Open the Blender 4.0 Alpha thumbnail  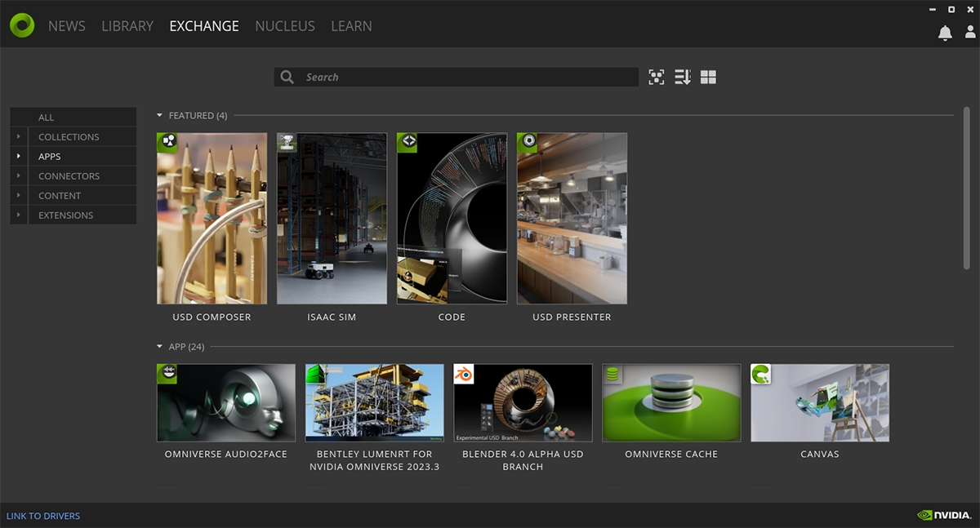coord(523,403)
